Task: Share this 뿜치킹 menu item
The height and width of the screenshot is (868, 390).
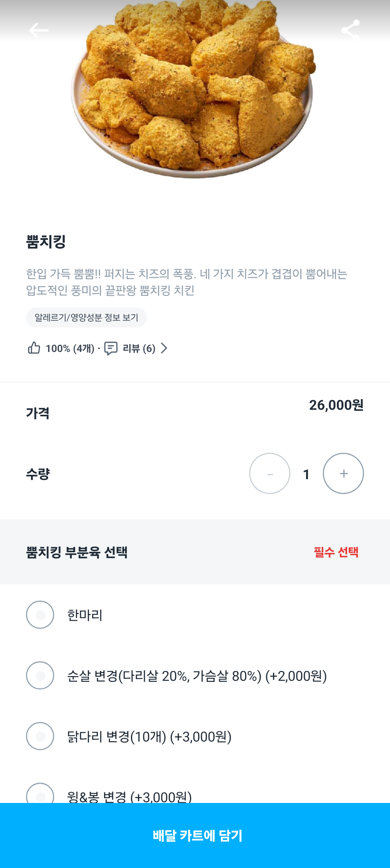Action: coord(350,30)
